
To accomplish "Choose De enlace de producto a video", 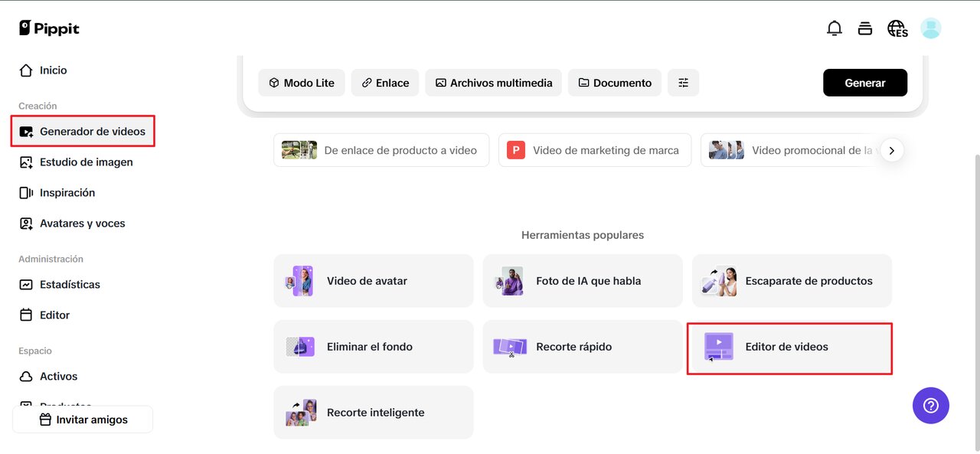I will [381, 150].
